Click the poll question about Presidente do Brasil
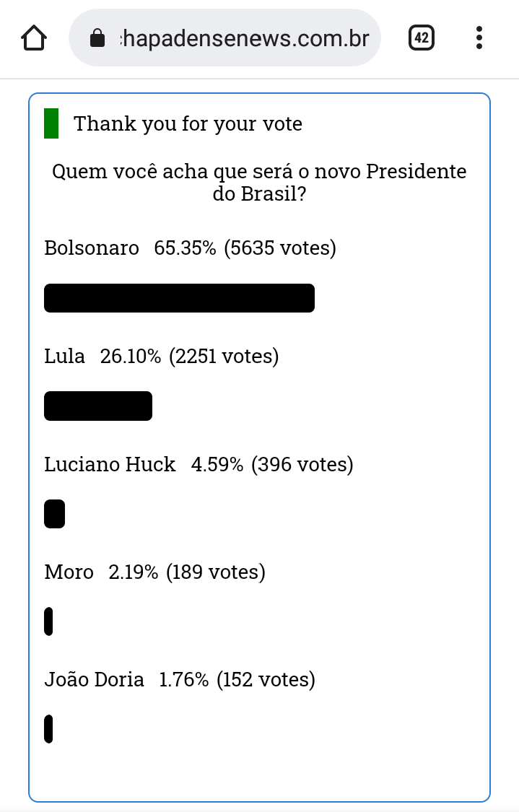The width and height of the screenshot is (519, 812). [259, 183]
